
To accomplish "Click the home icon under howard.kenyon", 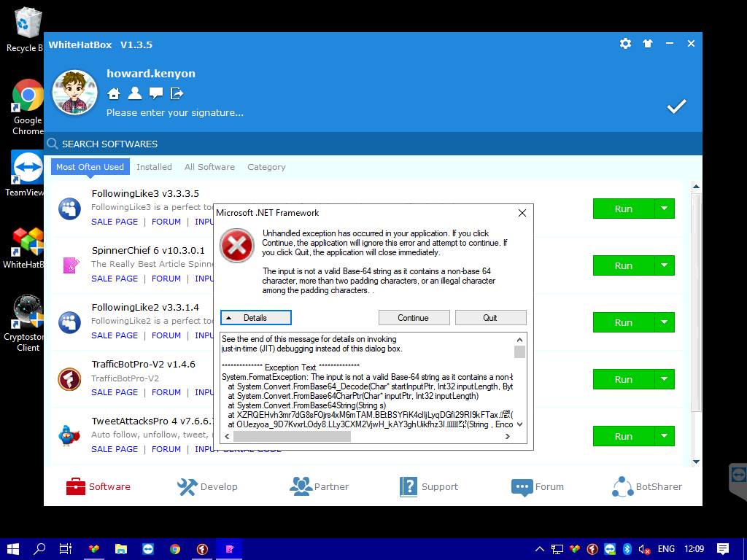I will pos(114,93).
